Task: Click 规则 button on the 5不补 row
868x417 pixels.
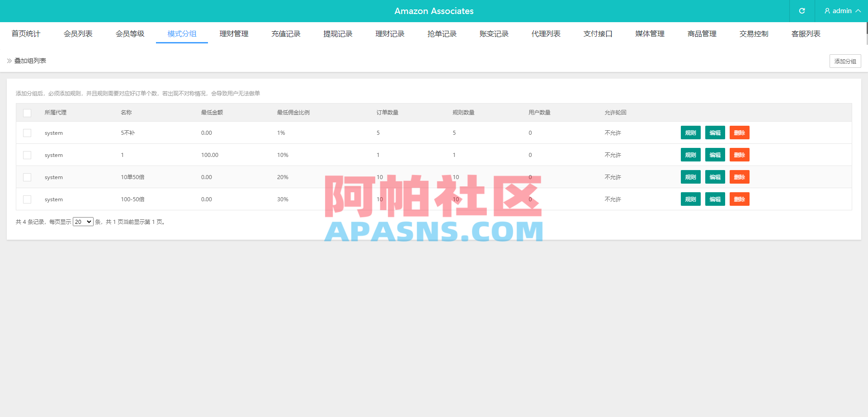Action: [690, 133]
